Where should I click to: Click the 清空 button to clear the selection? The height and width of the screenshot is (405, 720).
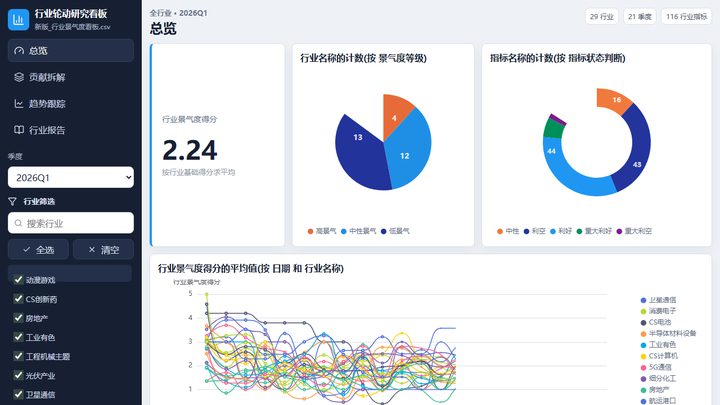(103, 249)
